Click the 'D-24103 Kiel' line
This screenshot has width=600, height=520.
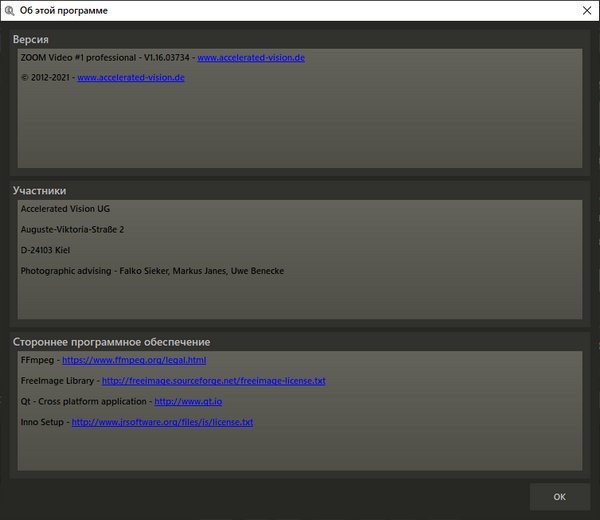tap(45, 250)
